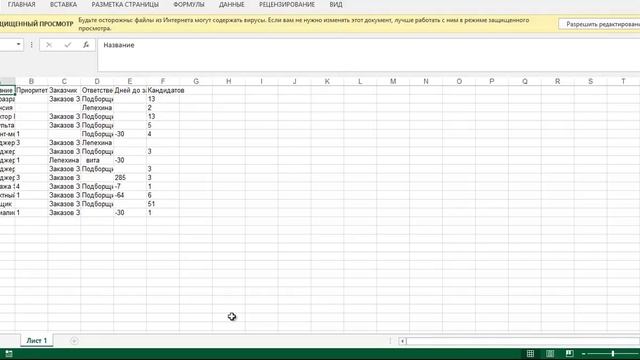The width and height of the screenshot is (640, 360).
Task: Switch to Page Layout view icon
Action: click(550, 353)
